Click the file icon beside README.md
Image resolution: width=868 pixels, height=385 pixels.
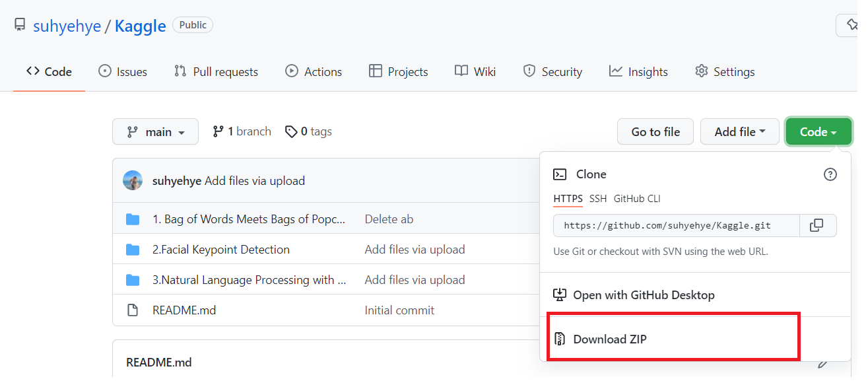[x=133, y=310]
